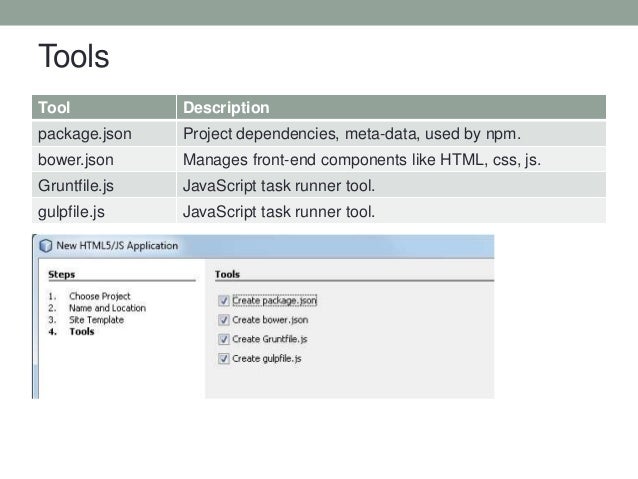
Task: Click the Tools slide title
Action: click(74, 56)
